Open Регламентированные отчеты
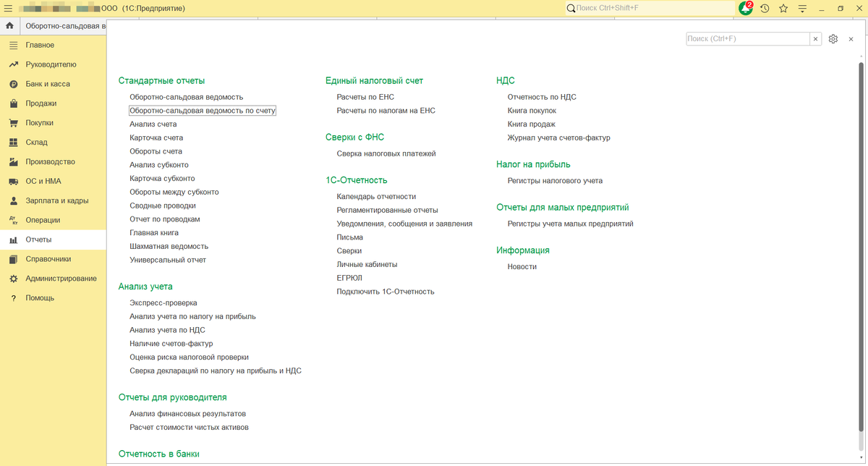 388,211
